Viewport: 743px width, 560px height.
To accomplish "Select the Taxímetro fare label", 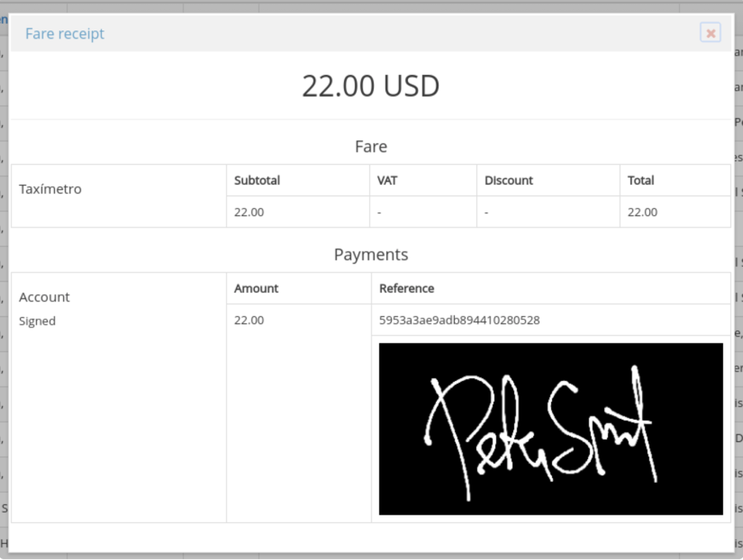I will pyautogui.click(x=50, y=189).
